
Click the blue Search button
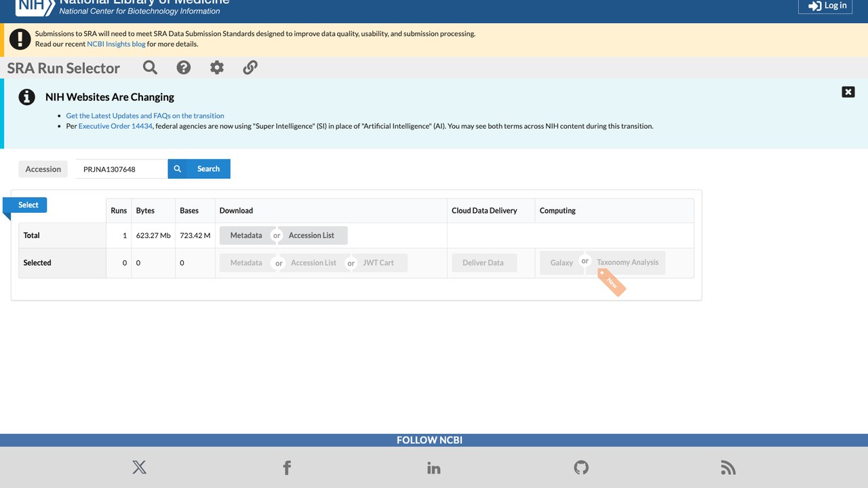click(x=199, y=169)
